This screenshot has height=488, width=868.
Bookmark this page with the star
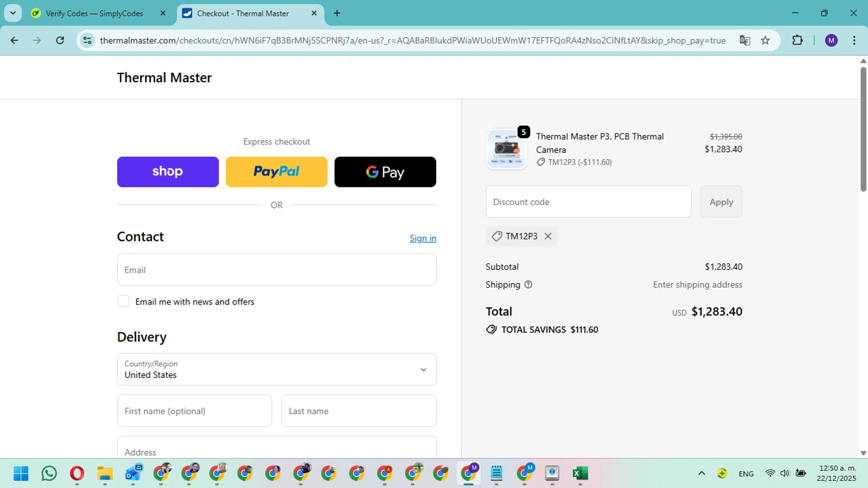click(766, 41)
